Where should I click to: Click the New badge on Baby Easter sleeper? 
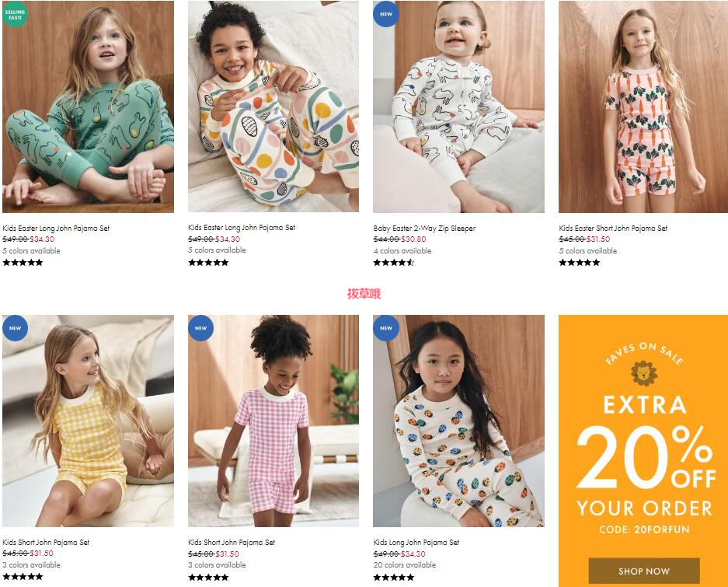coord(386,14)
